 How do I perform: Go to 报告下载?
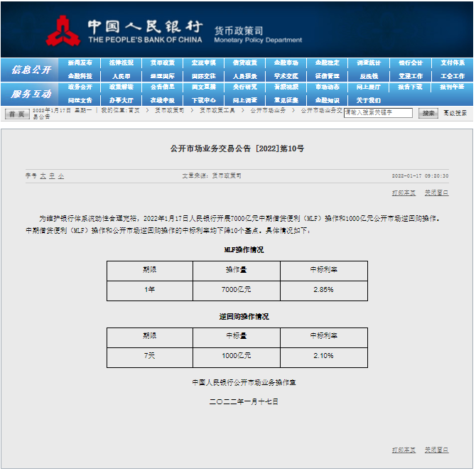click(x=411, y=87)
